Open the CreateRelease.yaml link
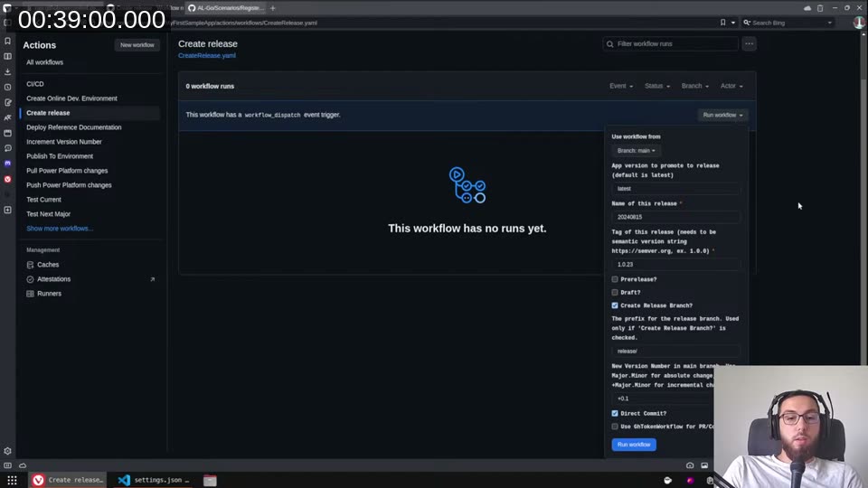This screenshot has width=868, height=488. pyautogui.click(x=206, y=55)
